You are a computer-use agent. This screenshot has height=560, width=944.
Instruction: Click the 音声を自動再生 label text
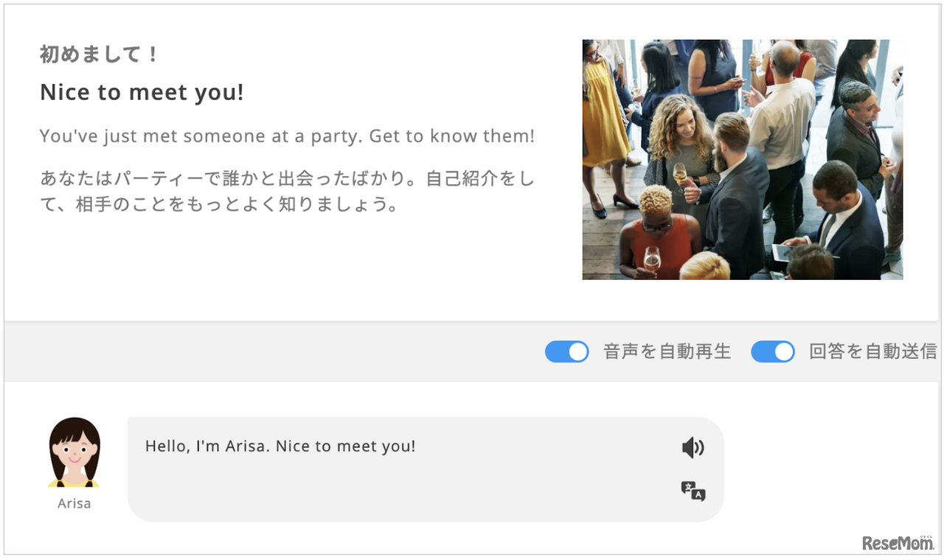(x=667, y=352)
